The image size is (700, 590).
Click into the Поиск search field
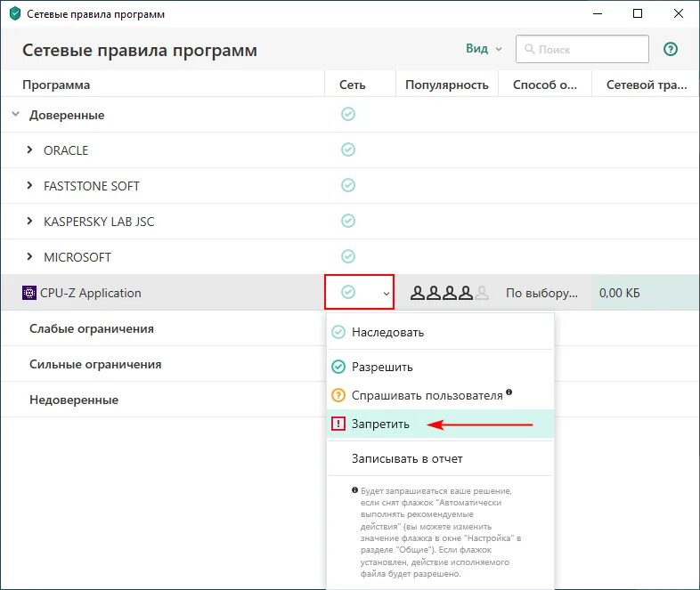point(582,49)
